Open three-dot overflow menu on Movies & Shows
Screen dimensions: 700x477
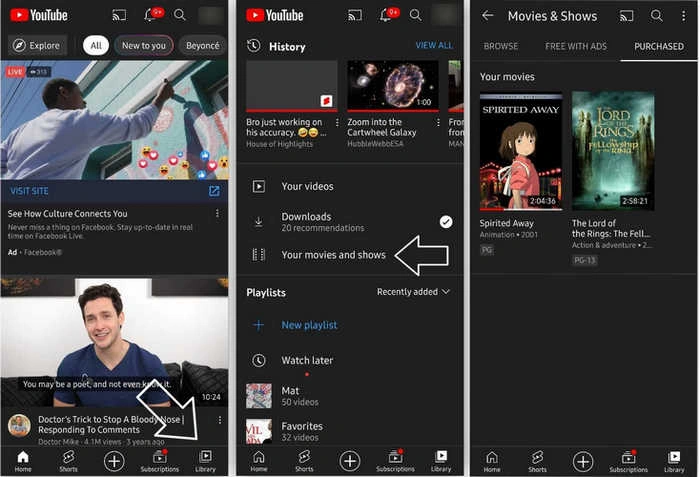(683, 16)
